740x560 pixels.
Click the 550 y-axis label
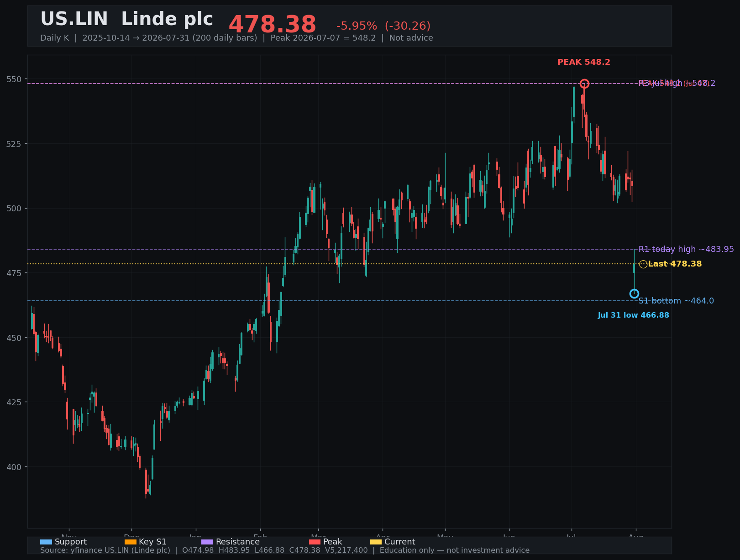pos(14,79)
